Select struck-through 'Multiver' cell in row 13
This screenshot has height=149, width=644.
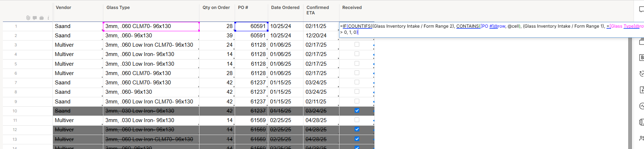click(x=78, y=139)
